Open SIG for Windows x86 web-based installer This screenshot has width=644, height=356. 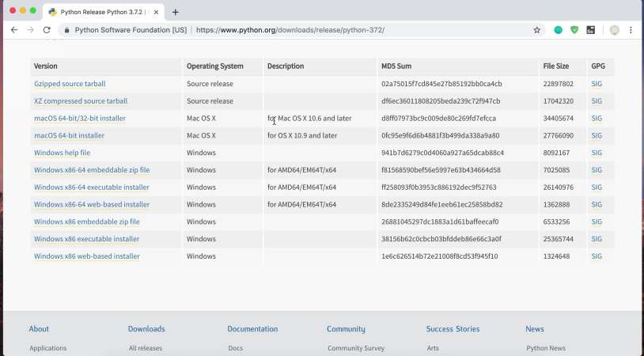click(x=597, y=256)
